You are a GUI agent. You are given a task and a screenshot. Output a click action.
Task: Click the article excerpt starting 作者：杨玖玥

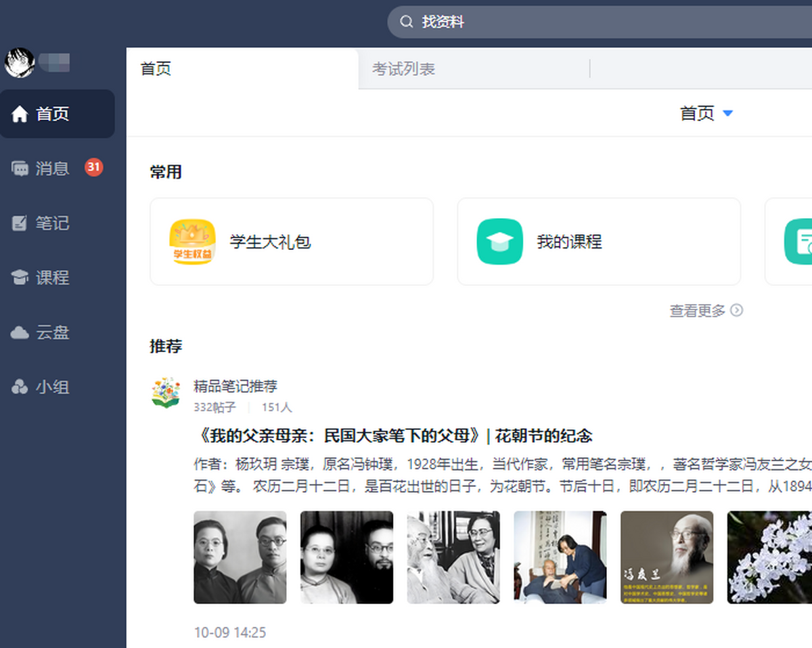pyautogui.click(x=503, y=475)
